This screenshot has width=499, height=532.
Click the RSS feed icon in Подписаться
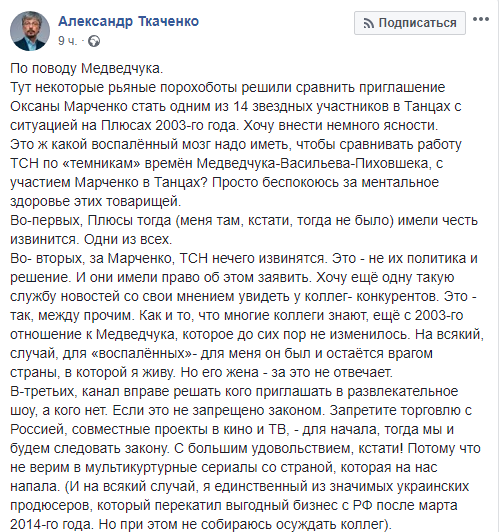coord(369,23)
